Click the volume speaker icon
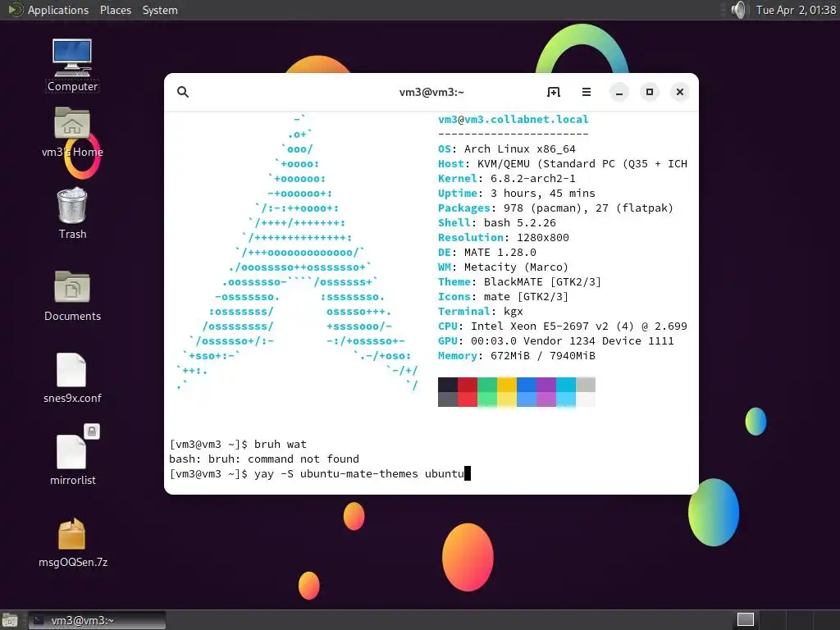This screenshot has height=630, width=840. tap(739, 10)
